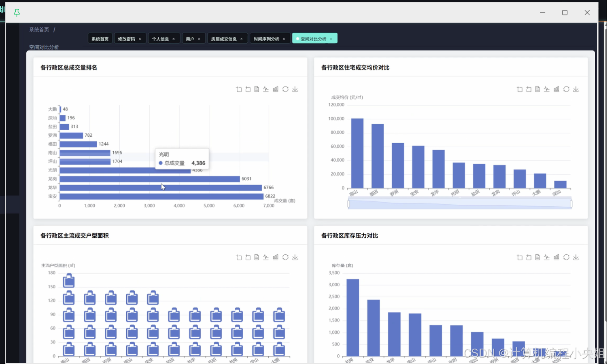Viewport: 607px width, 364px height.
Task: Follow the 系统首页 breadcrumb link
Action: click(x=39, y=30)
